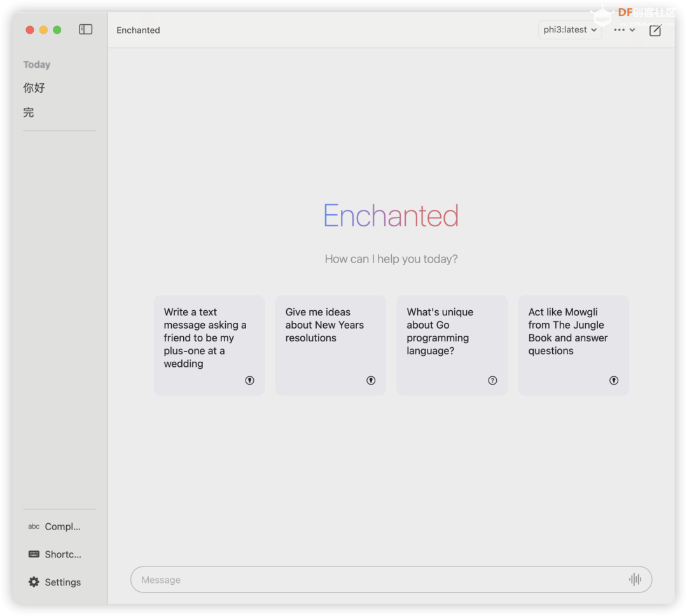This screenshot has height=616, width=687.
Task: Start a new chat with compose icon
Action: [655, 31]
